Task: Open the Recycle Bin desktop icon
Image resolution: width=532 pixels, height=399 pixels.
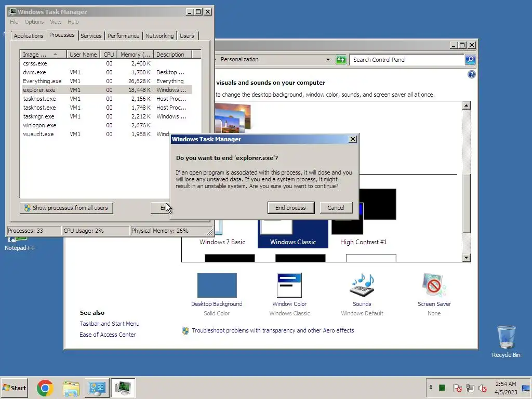Action: click(506, 341)
